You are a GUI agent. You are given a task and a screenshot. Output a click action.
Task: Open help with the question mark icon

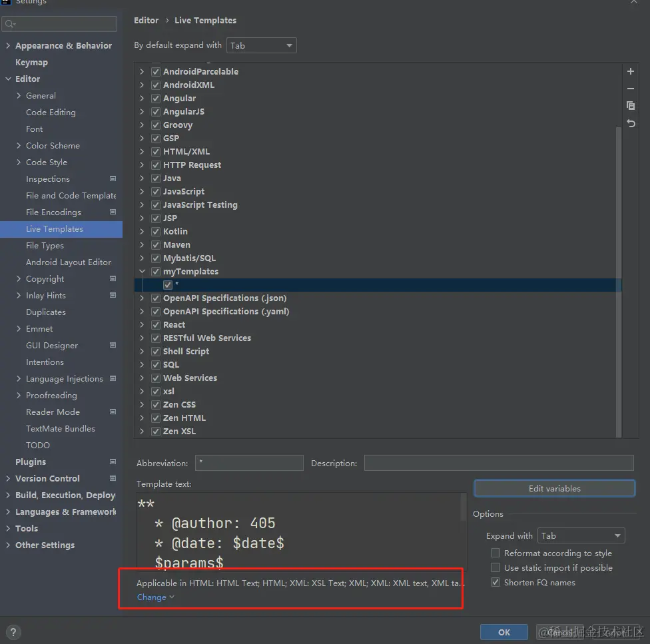tap(13, 632)
